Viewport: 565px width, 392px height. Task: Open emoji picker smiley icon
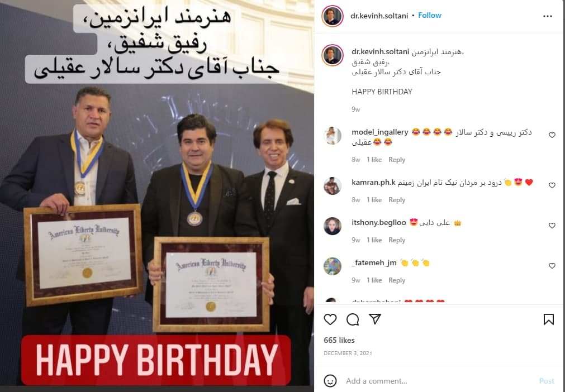330,381
